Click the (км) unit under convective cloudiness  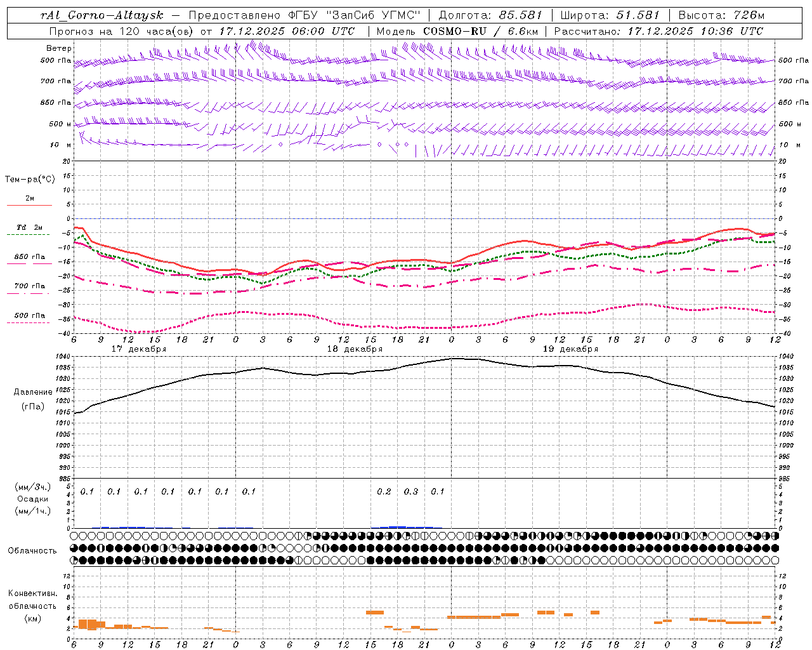pos(33,618)
